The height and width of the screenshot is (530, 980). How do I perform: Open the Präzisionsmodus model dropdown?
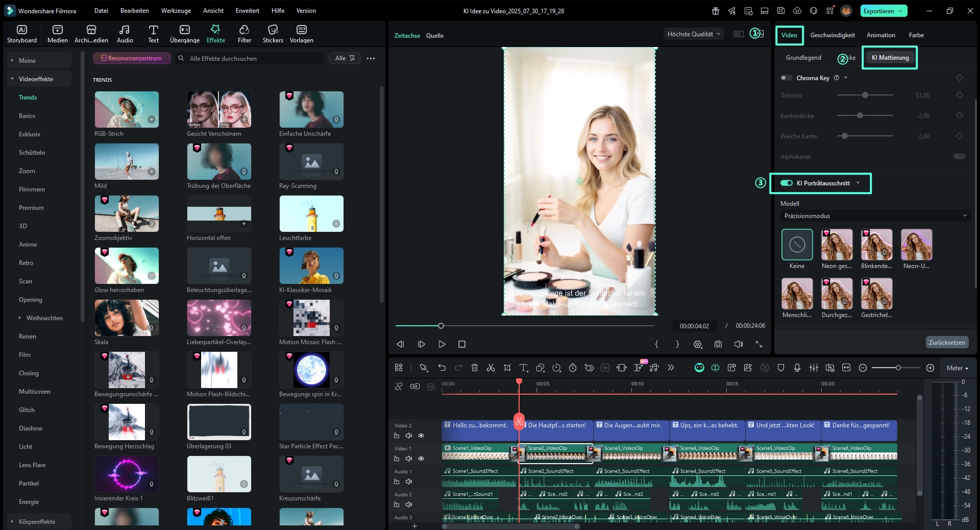pos(875,216)
